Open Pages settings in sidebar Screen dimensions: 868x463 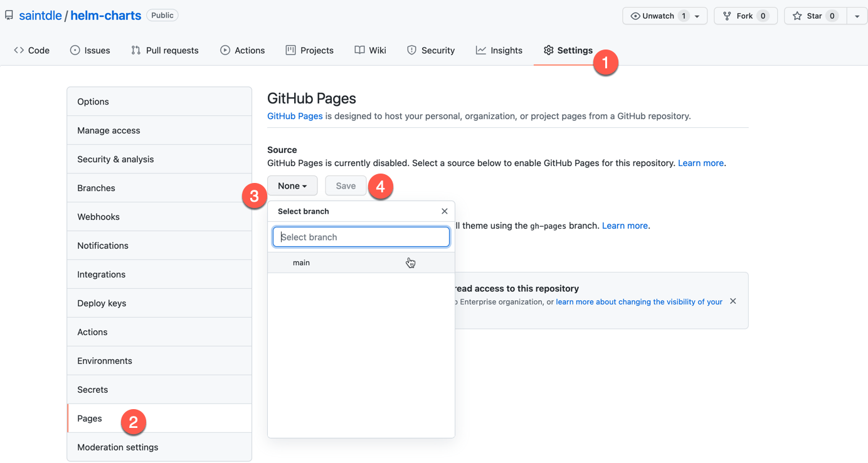159,419
